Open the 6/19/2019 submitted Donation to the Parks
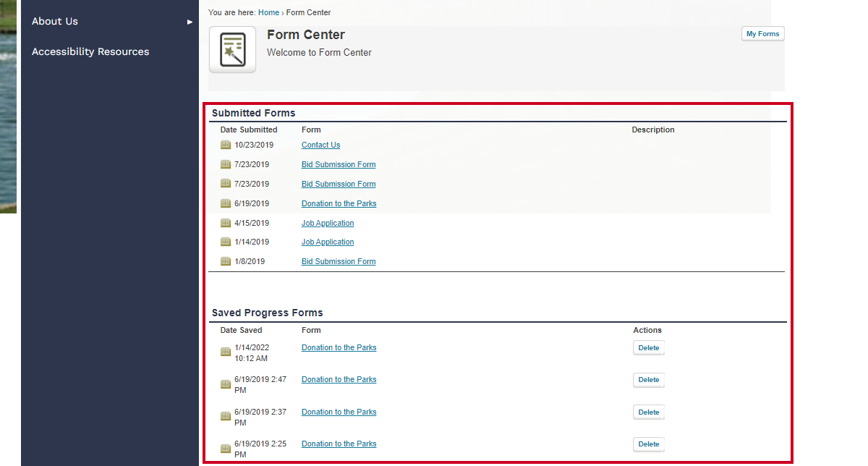The image size is (868, 466). 339,203
